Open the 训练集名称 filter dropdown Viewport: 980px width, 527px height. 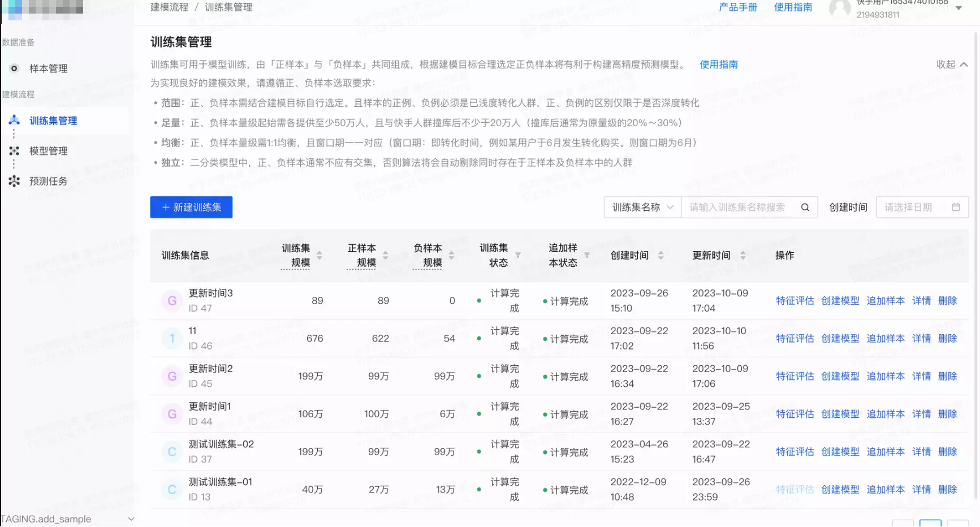642,207
